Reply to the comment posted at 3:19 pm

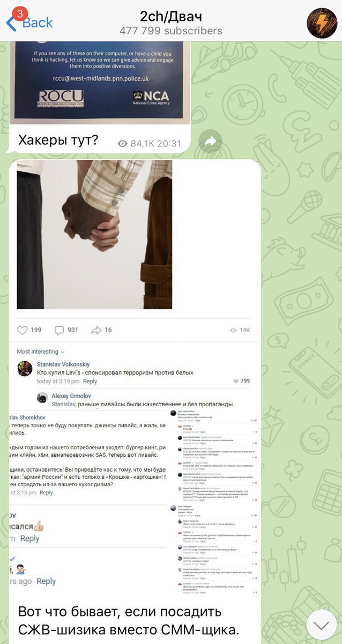tap(90, 382)
